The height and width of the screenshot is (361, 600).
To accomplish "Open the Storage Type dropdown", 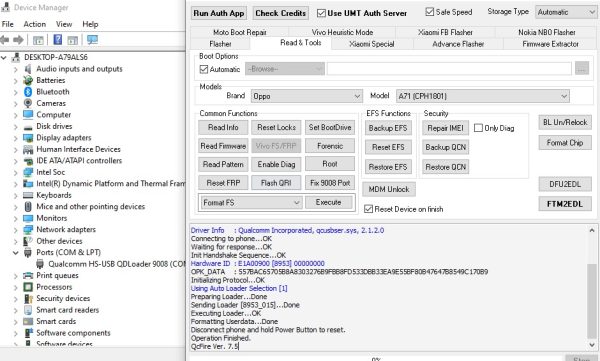I will (x=566, y=12).
